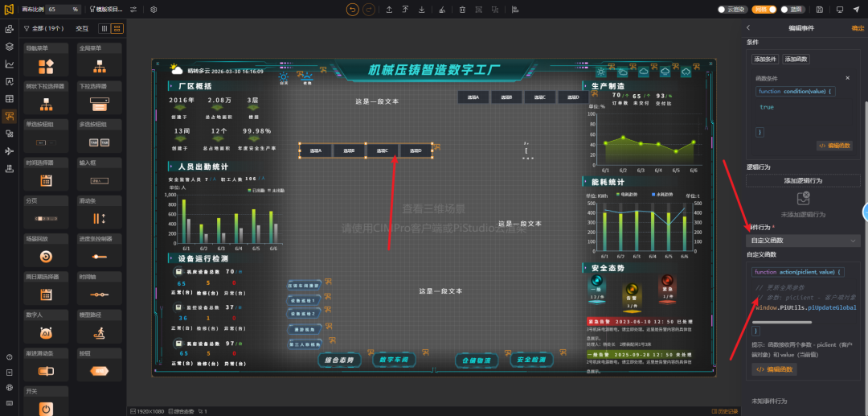Open project settings gear icon

[154, 10]
